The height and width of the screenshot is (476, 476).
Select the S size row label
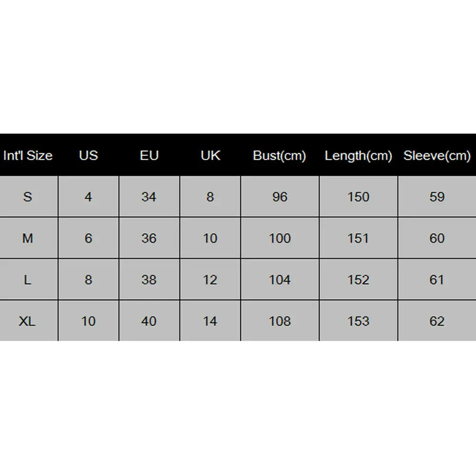pos(28,197)
